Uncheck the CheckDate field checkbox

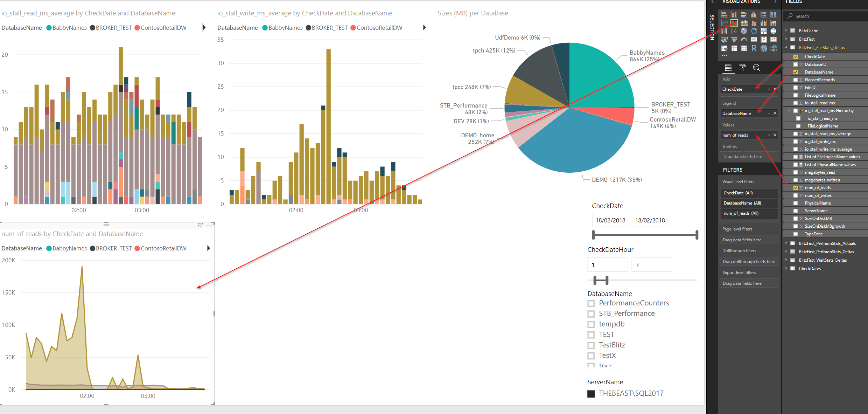tap(796, 57)
